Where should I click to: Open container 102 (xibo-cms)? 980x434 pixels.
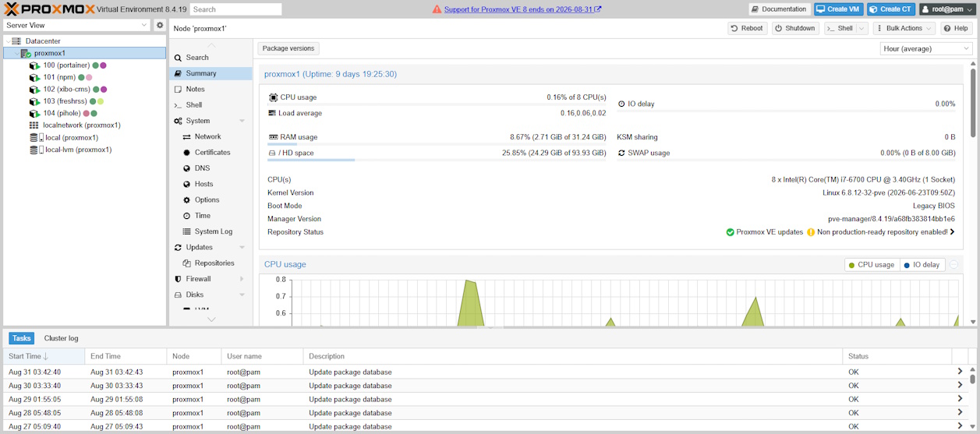point(66,90)
